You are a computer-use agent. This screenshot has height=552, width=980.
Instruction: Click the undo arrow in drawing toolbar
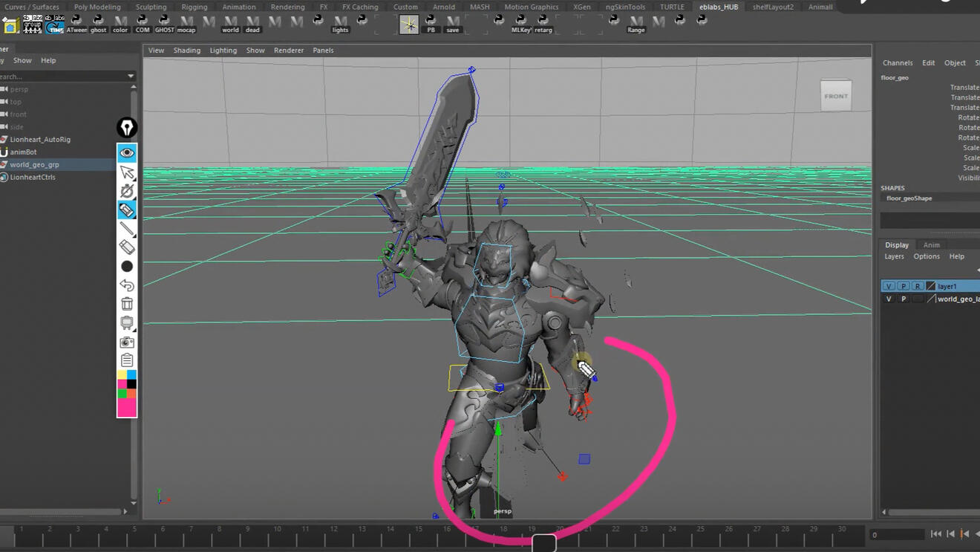(x=127, y=285)
